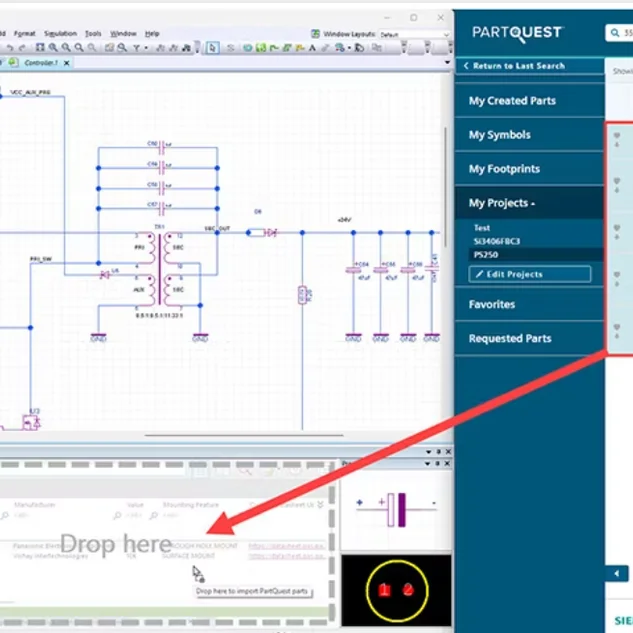
Task: Select the Test project
Action: pyautogui.click(x=482, y=228)
